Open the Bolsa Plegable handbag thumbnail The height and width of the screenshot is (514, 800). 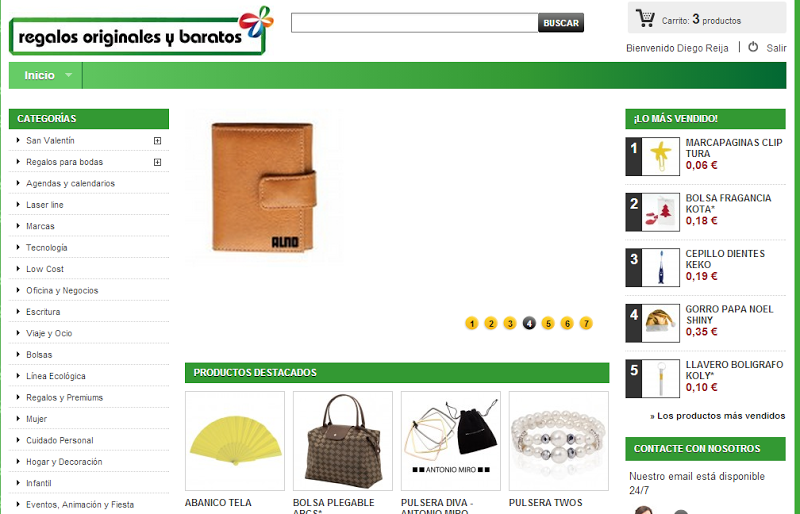point(343,441)
